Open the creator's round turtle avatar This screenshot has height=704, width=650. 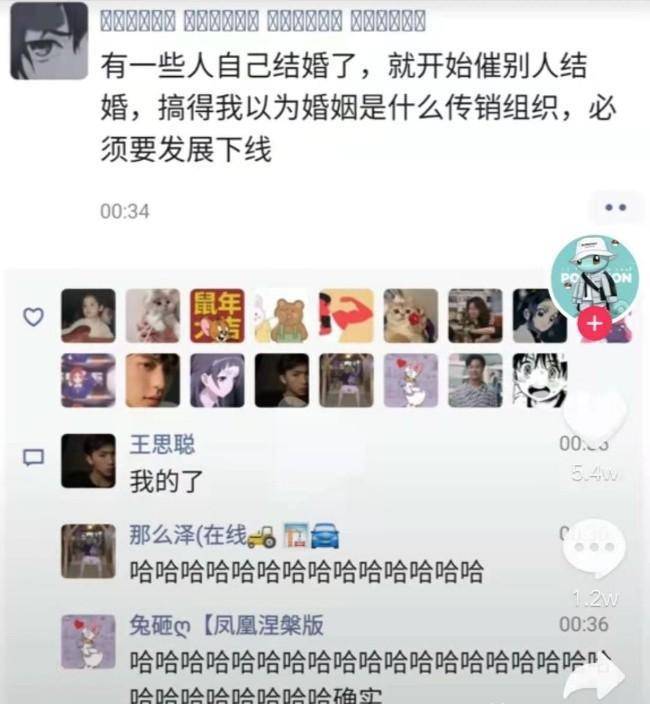pyautogui.click(x=595, y=279)
